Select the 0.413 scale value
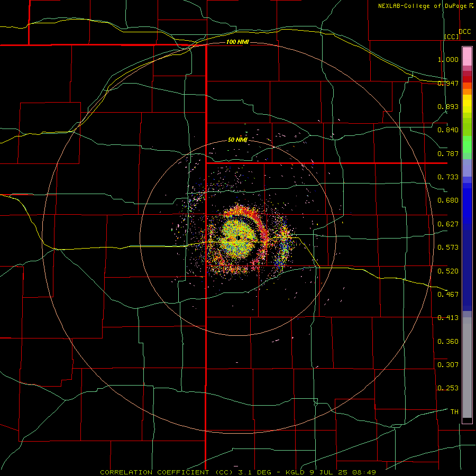Screen dimensions: 476x476 448,318
